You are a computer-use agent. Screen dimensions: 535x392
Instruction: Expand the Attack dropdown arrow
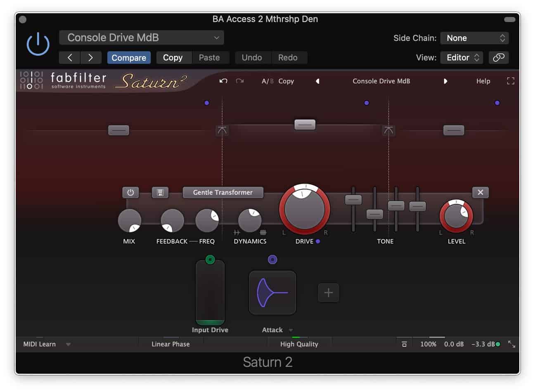(291, 330)
